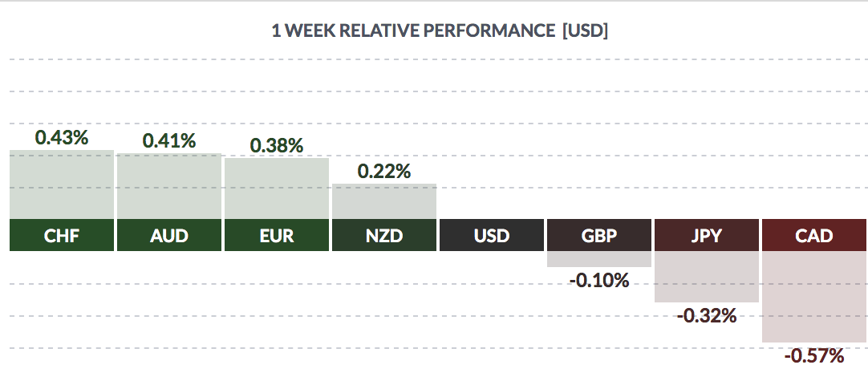Click the 0.43% value above CHF
This screenshot has width=868, height=377.
(x=62, y=137)
